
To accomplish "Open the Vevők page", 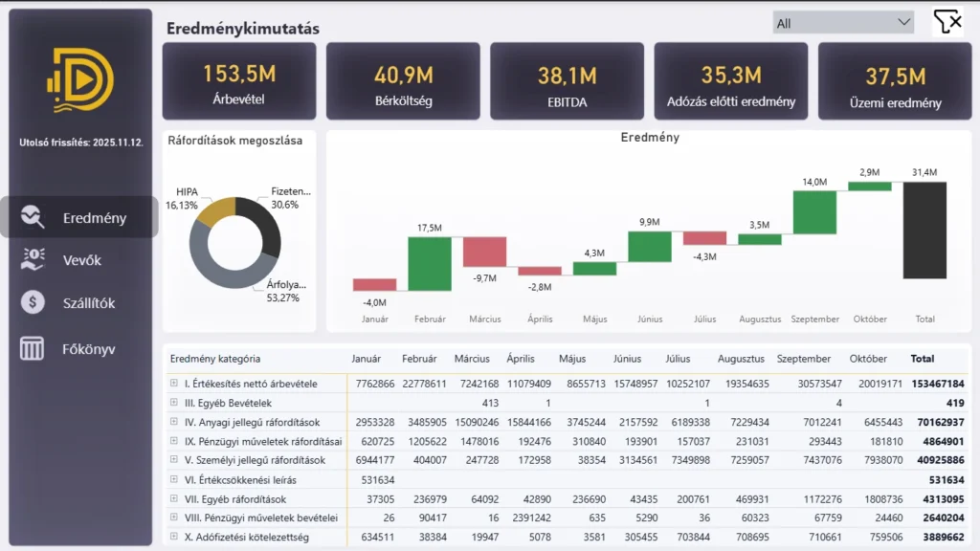I will 81,260.
